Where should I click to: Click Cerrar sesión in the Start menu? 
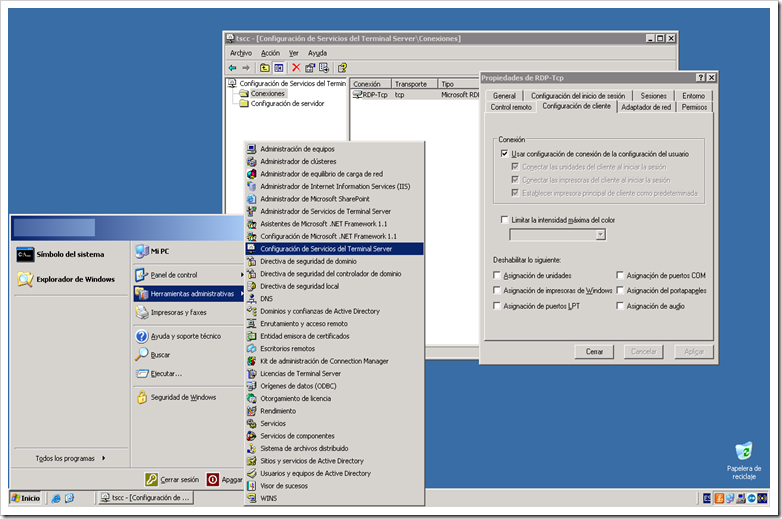pyautogui.click(x=173, y=480)
